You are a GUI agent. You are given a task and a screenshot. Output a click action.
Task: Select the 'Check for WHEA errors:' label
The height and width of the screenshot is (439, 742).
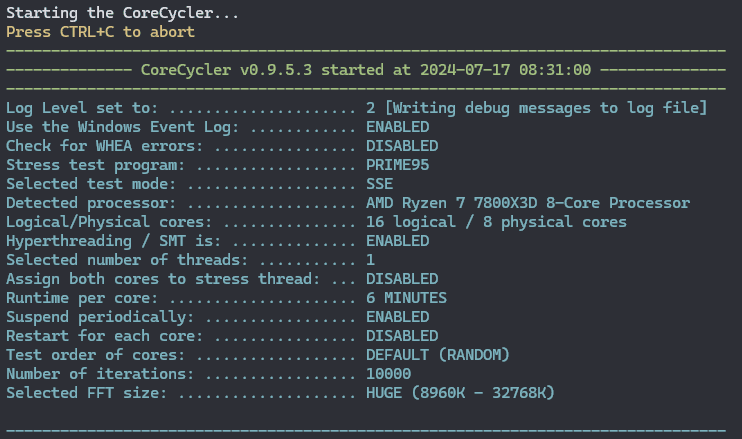(x=104, y=146)
